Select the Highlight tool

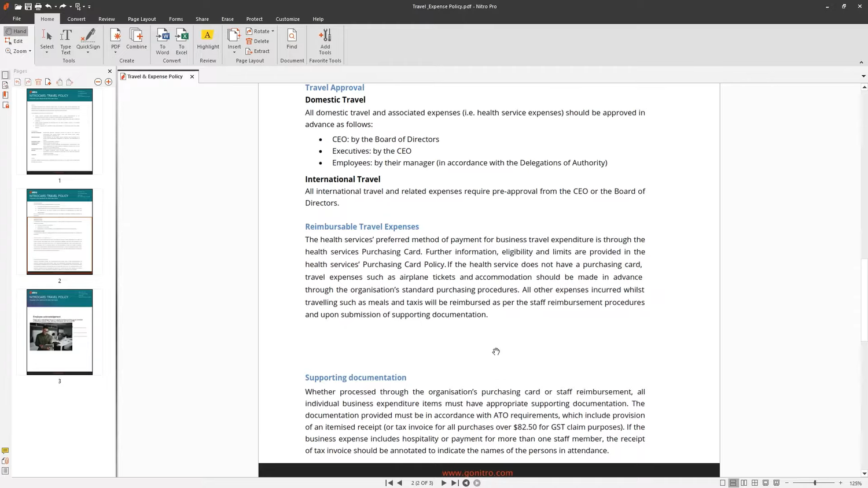[208, 39]
